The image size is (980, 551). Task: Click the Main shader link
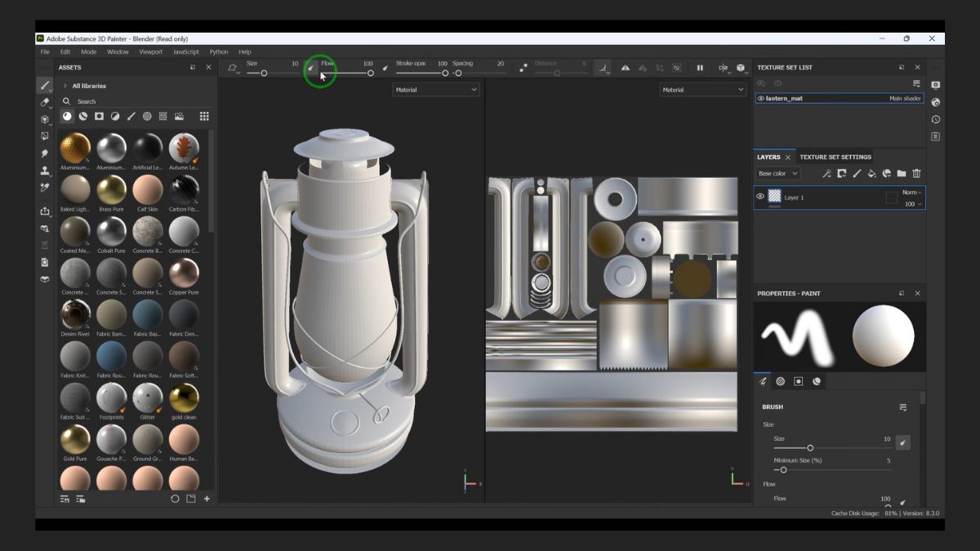905,98
